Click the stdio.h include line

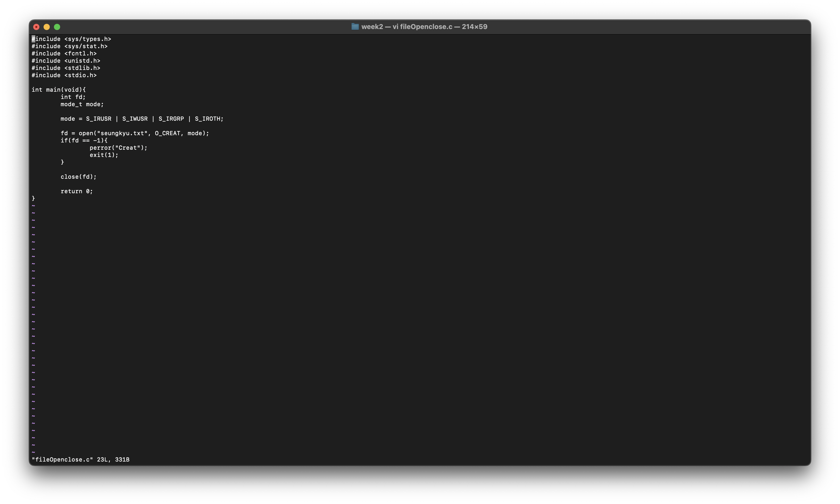tap(64, 75)
